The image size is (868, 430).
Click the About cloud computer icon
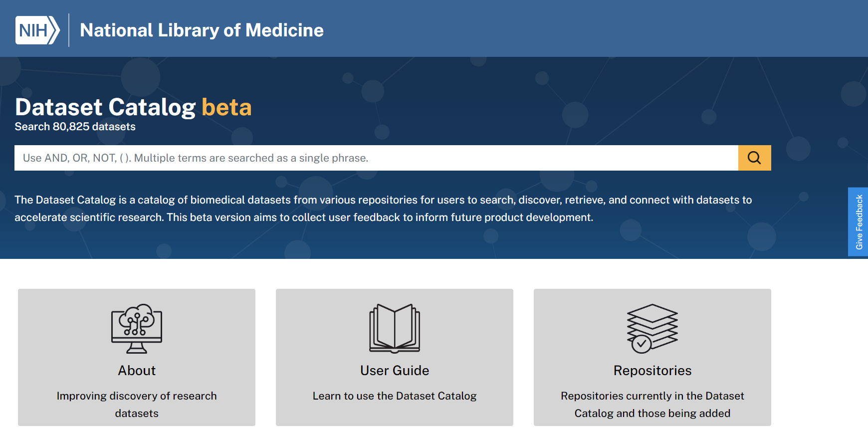(x=137, y=329)
